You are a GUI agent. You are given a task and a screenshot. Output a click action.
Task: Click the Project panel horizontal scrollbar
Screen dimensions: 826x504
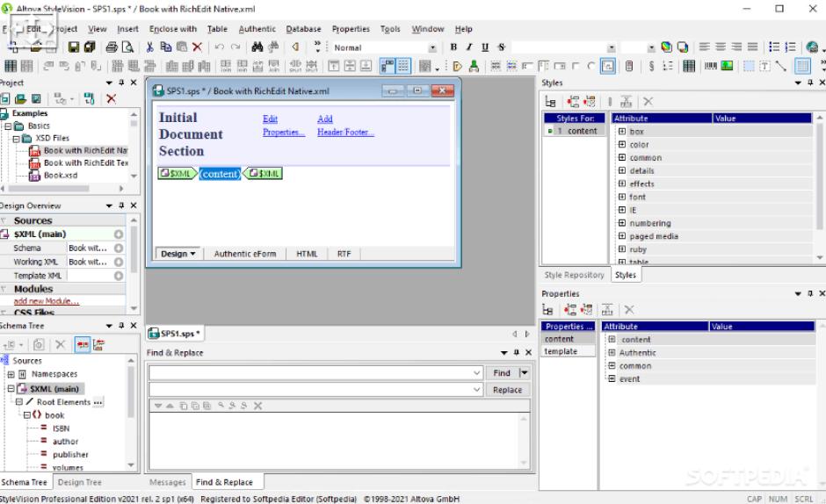62,188
